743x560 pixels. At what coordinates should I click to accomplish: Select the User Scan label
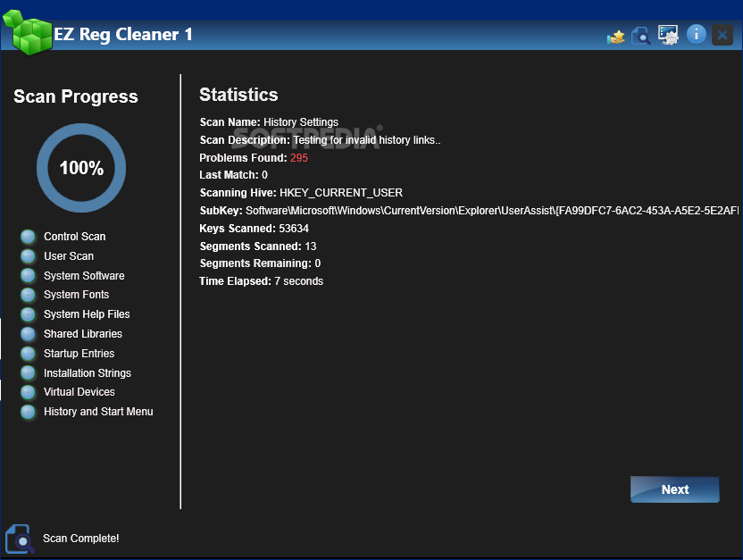[69, 256]
